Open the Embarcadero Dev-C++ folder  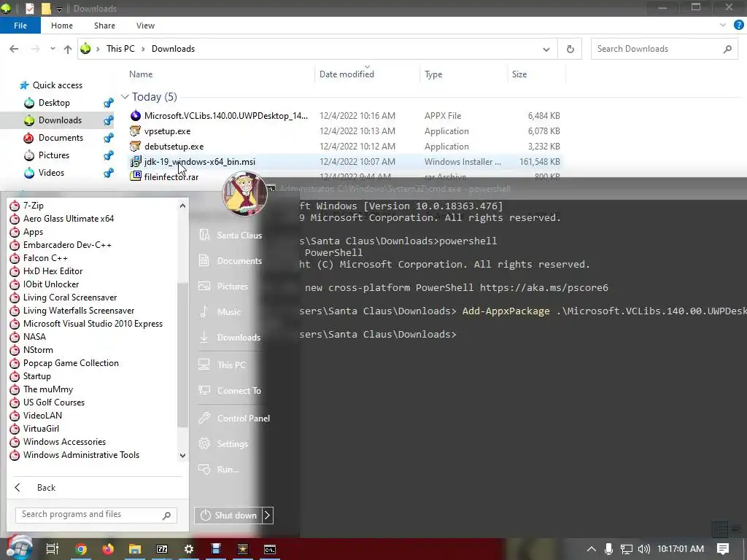pos(61,245)
